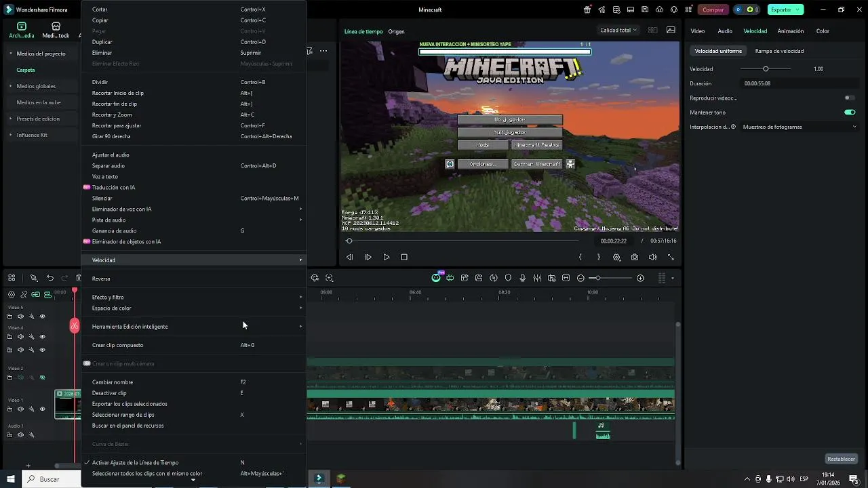The width and height of the screenshot is (868, 488).
Task: Expand Eliminador de voz con IA submenu
Action: tap(193, 209)
